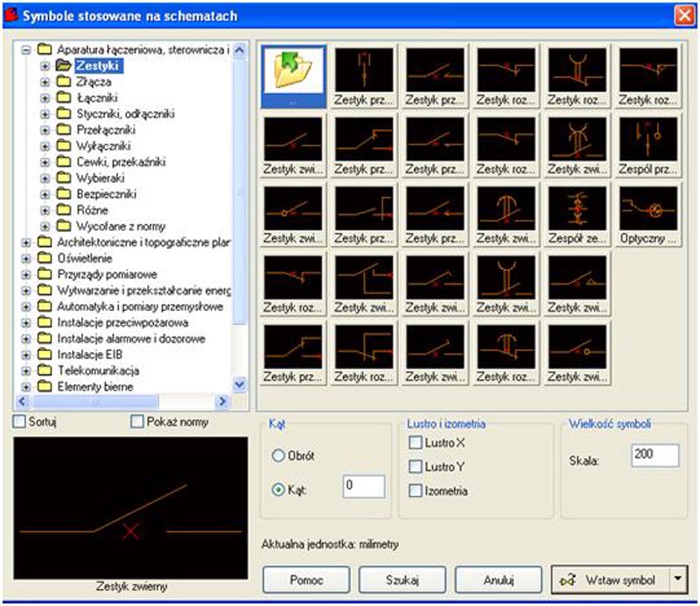Expand the Zestyki tree node
This screenshot has height=606, width=700.
(x=45, y=66)
